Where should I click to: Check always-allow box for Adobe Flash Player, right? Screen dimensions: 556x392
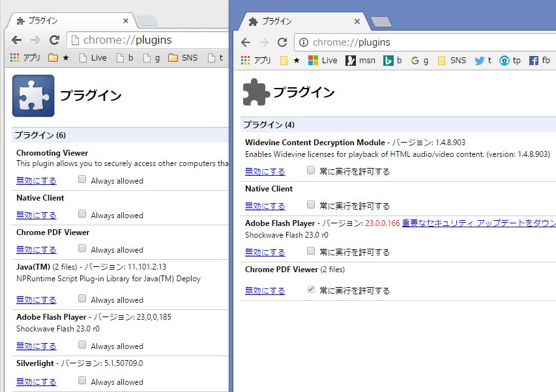click(311, 251)
